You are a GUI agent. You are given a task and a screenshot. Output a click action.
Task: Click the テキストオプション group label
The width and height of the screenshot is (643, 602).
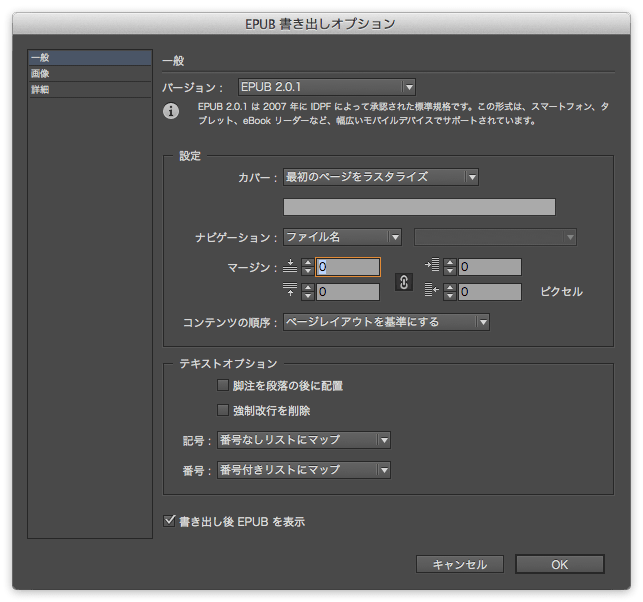228,364
